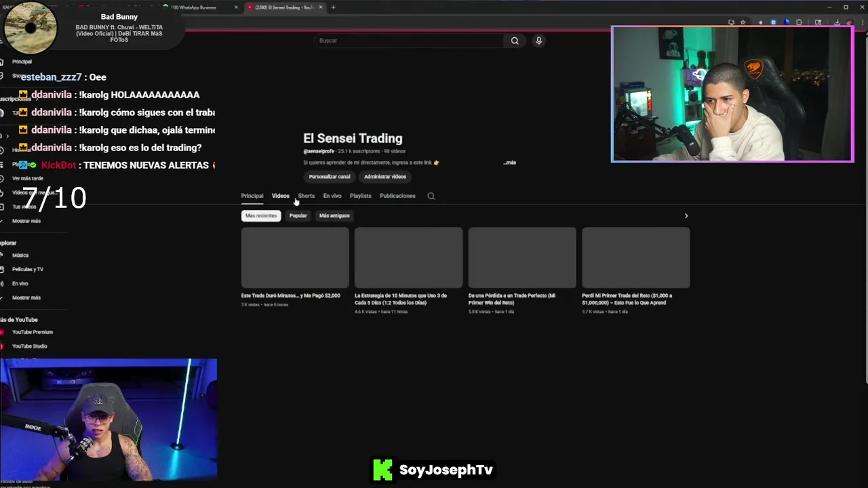The image size is (868, 488).
Task: Expand first Mostrar más under Tus videos
Action: [x=26, y=221]
